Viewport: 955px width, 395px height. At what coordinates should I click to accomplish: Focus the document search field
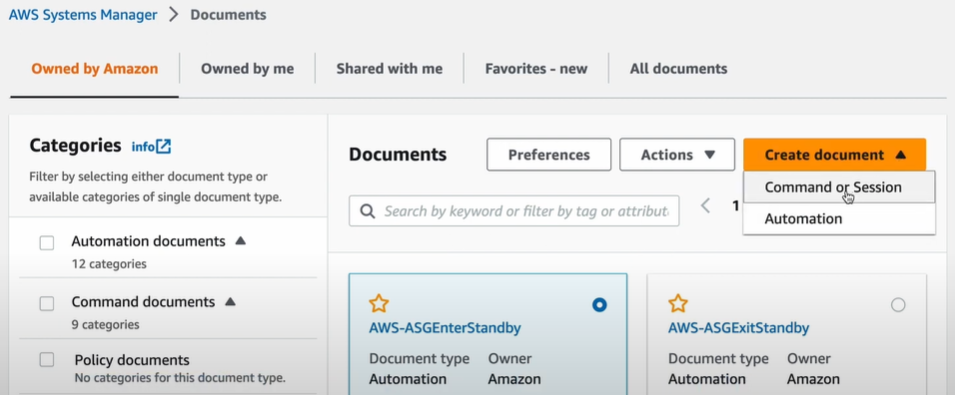514,211
